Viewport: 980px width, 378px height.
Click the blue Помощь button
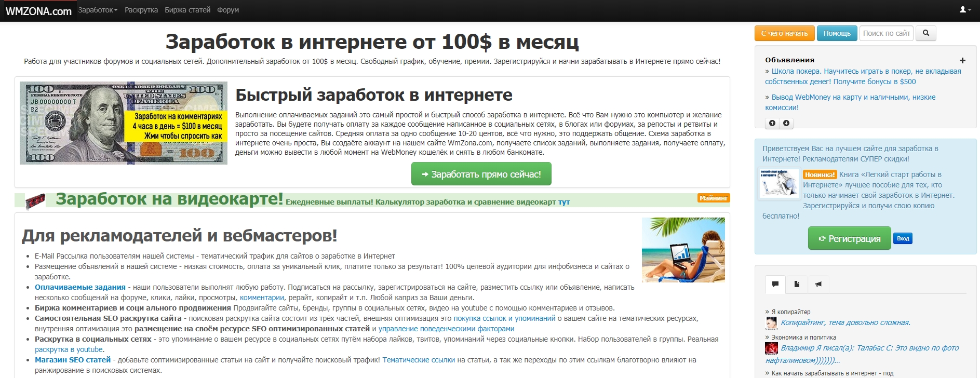coord(837,33)
